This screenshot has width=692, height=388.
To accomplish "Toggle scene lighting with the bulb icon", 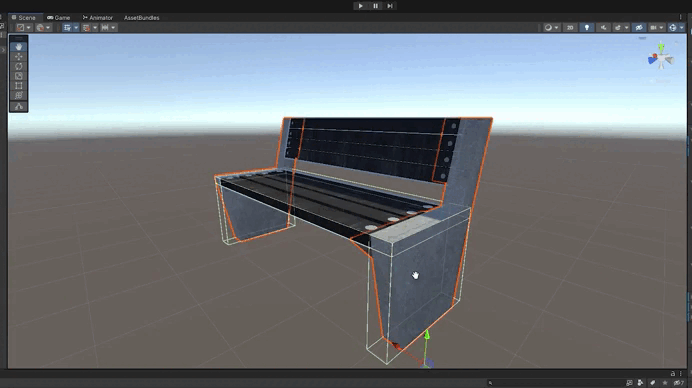I will [587, 27].
